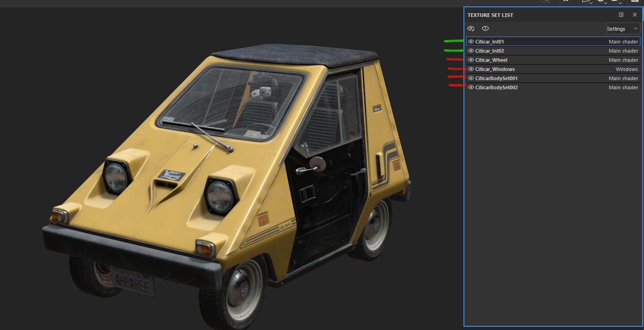Click the pause icon in top toolbar
Screen dimensions: 644x330
(566, 1)
